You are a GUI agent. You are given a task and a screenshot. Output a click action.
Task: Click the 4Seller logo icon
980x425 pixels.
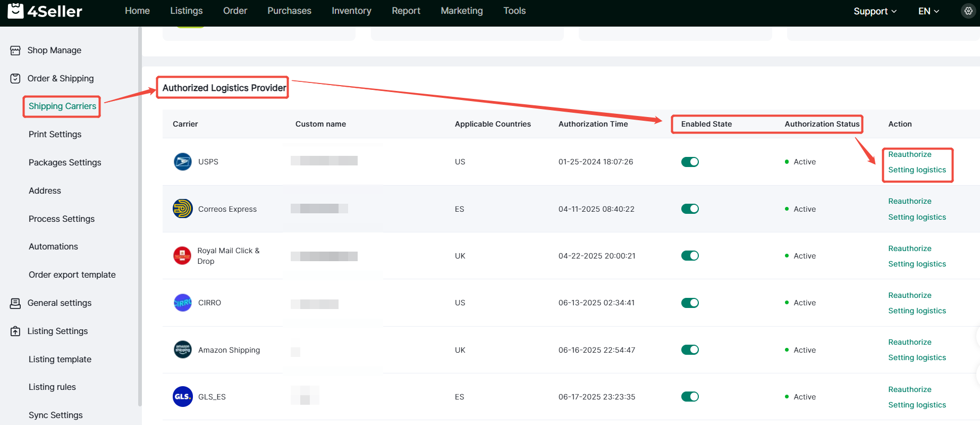[x=15, y=11]
